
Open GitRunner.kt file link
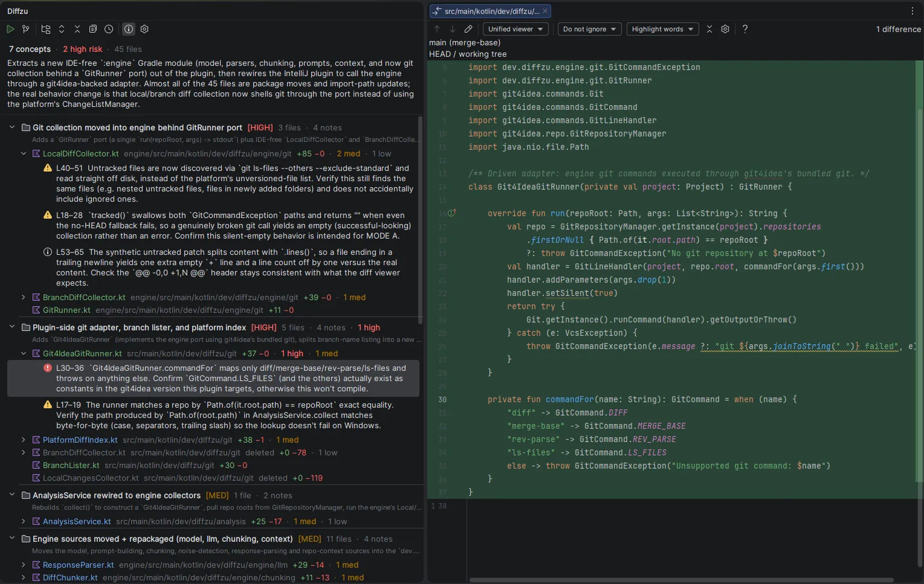[66, 310]
